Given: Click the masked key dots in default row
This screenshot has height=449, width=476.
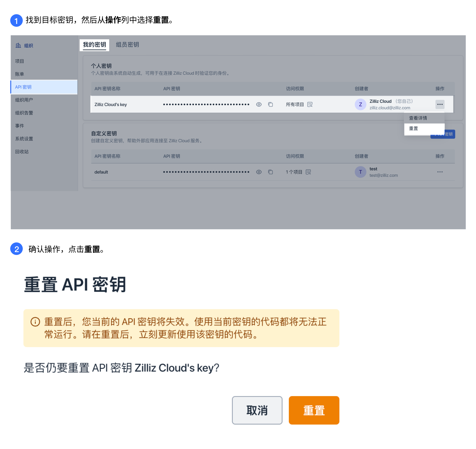Looking at the screenshot, I should [x=206, y=172].
